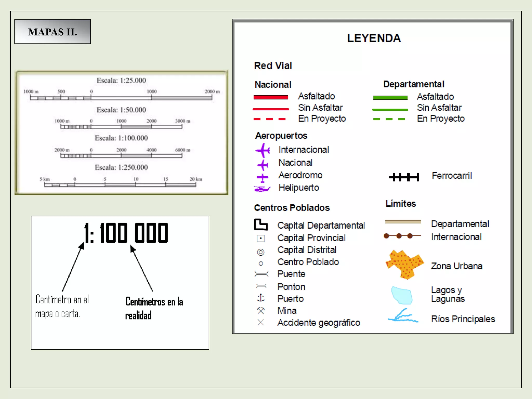532x399 pixels.
Task: Click the Accidente geográfico X mark
Action: coord(261,322)
